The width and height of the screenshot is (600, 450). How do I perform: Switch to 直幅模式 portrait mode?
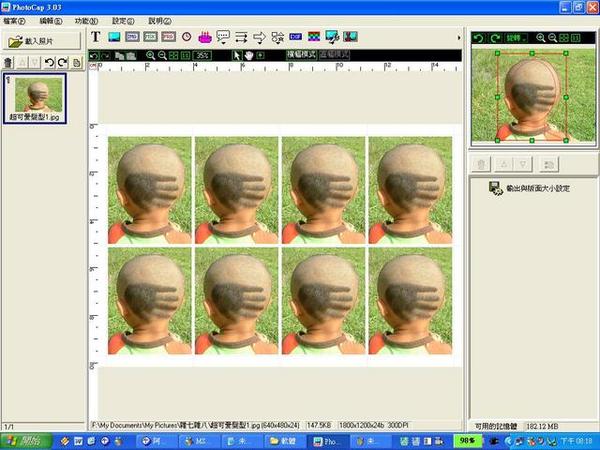[334, 55]
